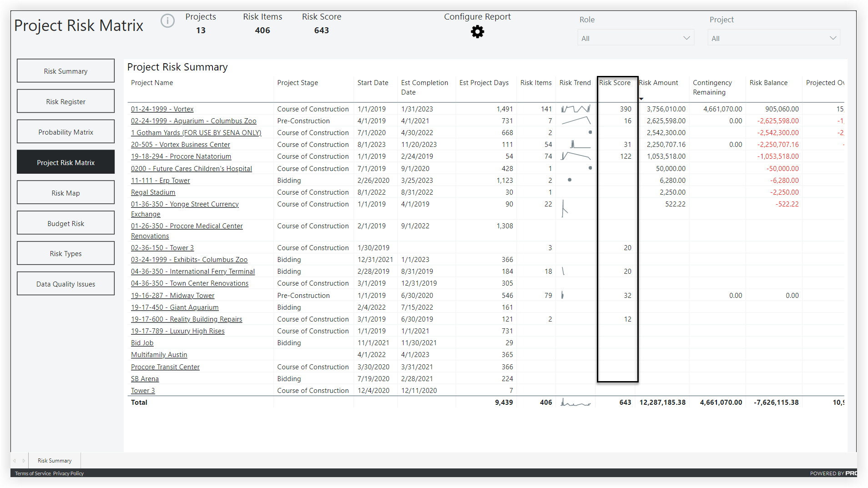
Task: Select Project Risk Matrix navigation button
Action: [66, 162]
